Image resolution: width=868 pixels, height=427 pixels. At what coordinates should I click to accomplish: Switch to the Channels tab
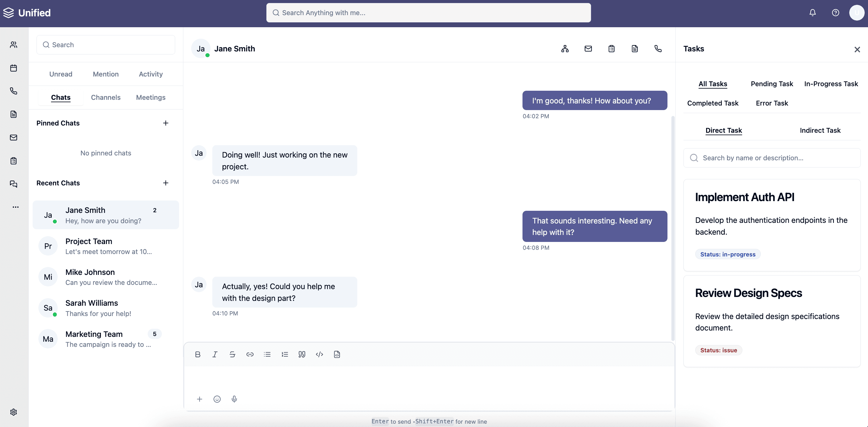105,97
